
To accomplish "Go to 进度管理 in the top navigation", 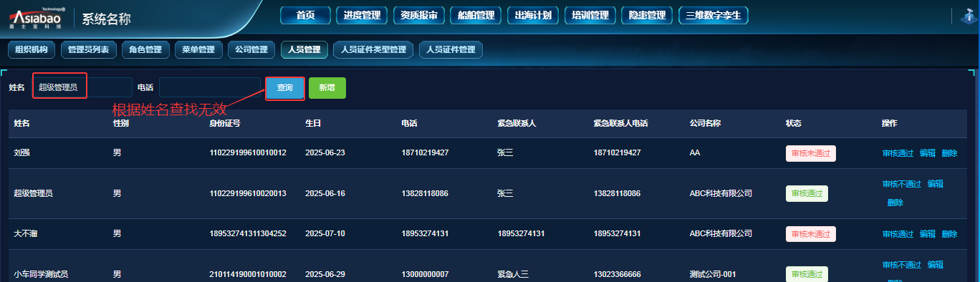I will (361, 15).
